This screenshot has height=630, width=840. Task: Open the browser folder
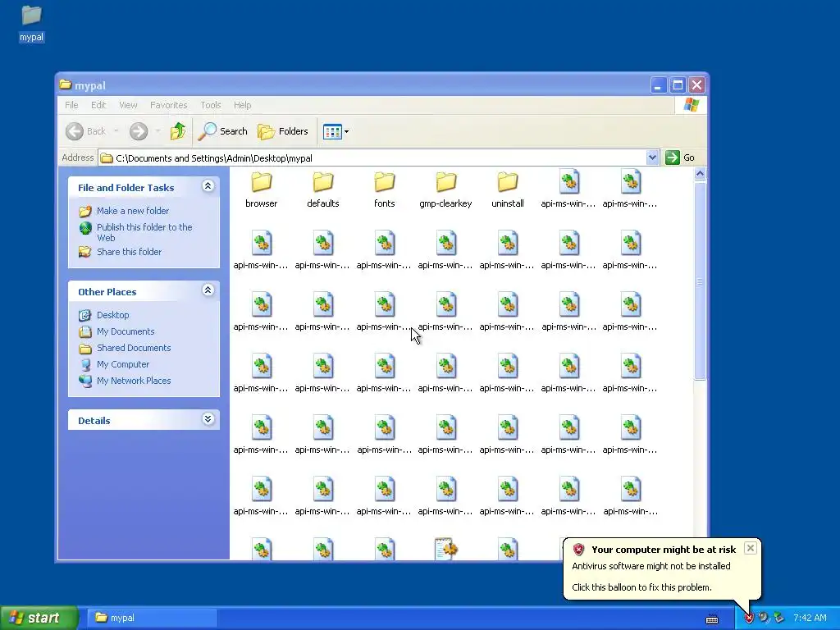point(262,189)
